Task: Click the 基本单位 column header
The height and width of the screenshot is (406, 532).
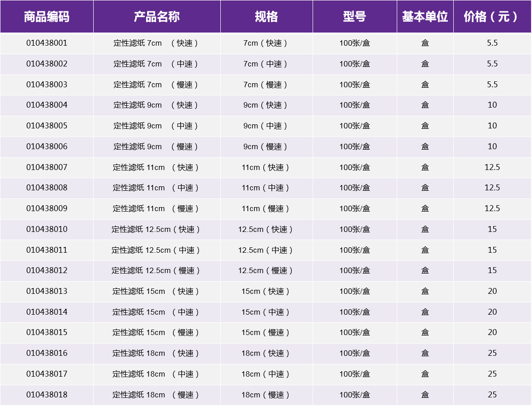Action: (x=425, y=17)
